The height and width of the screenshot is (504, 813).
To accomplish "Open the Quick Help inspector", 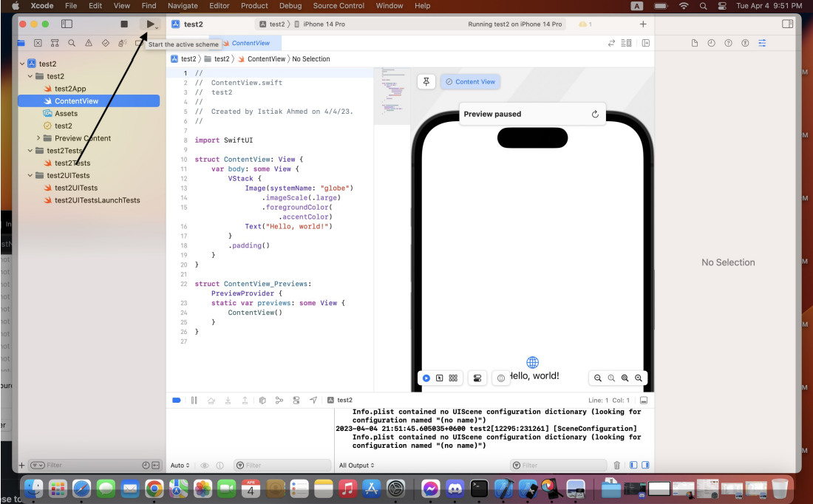I will (x=729, y=43).
